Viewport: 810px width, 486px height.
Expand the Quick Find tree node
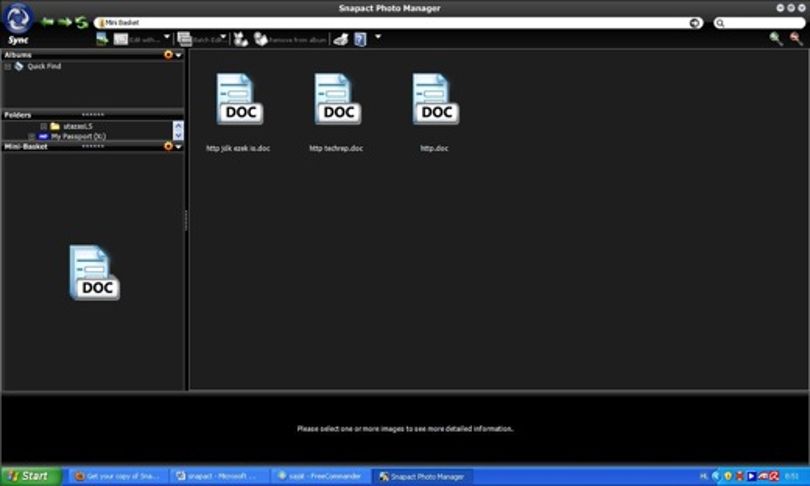8,67
